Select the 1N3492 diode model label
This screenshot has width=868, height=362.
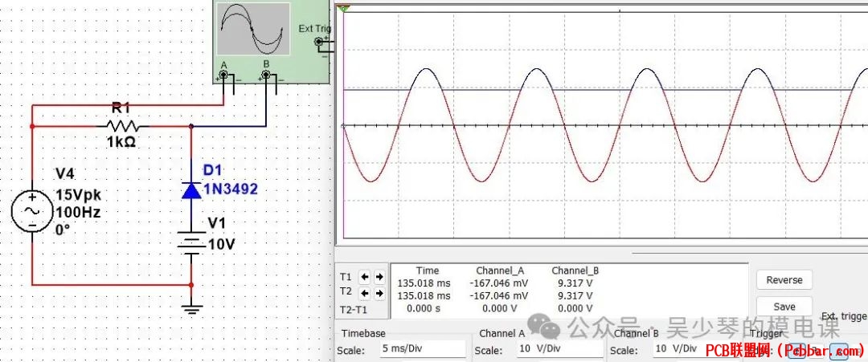231,189
